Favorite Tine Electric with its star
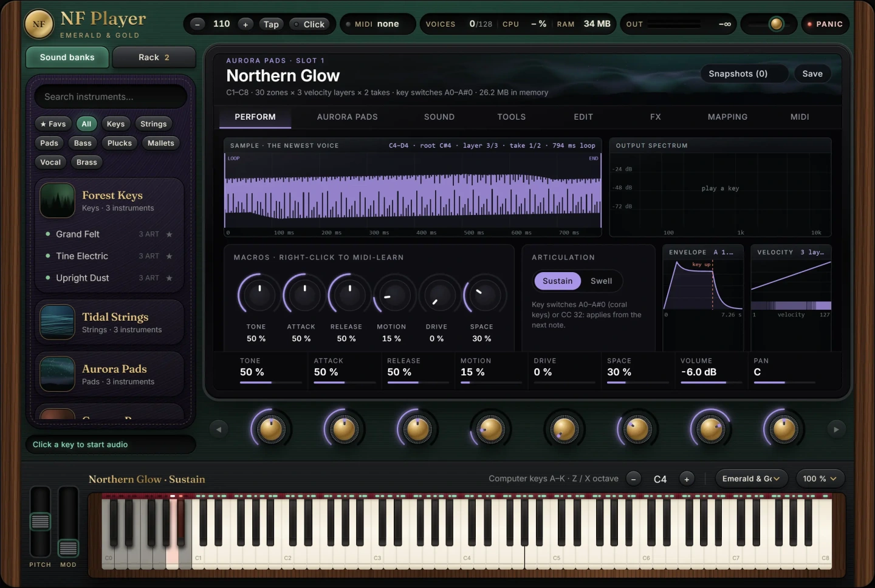Screen dimensions: 875x588 pyautogui.click(x=170, y=256)
